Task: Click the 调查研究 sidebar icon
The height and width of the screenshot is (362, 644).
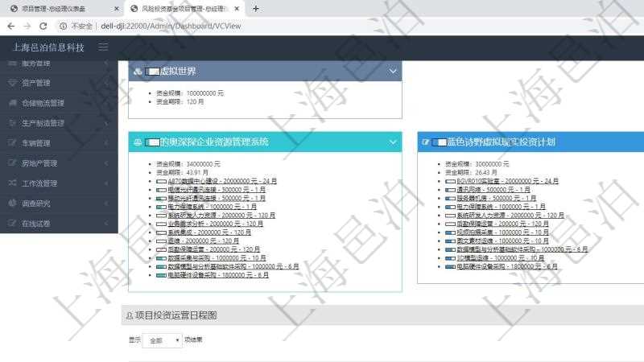Action: (x=12, y=204)
